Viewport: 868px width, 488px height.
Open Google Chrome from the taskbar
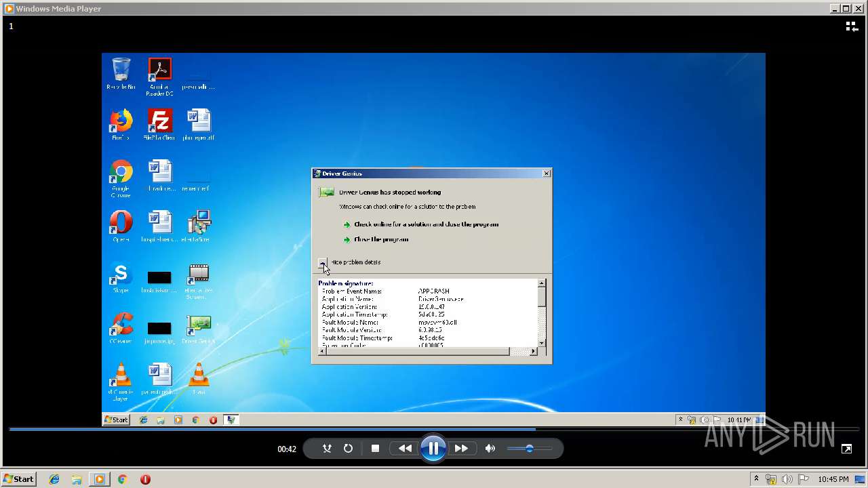click(122, 479)
